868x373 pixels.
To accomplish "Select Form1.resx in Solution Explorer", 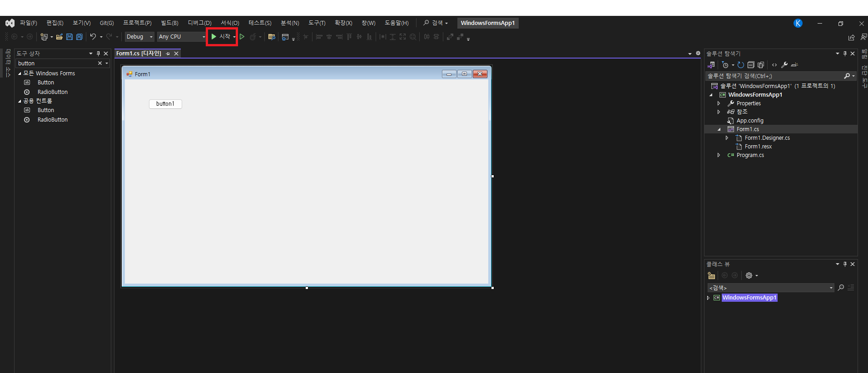I will click(x=758, y=147).
